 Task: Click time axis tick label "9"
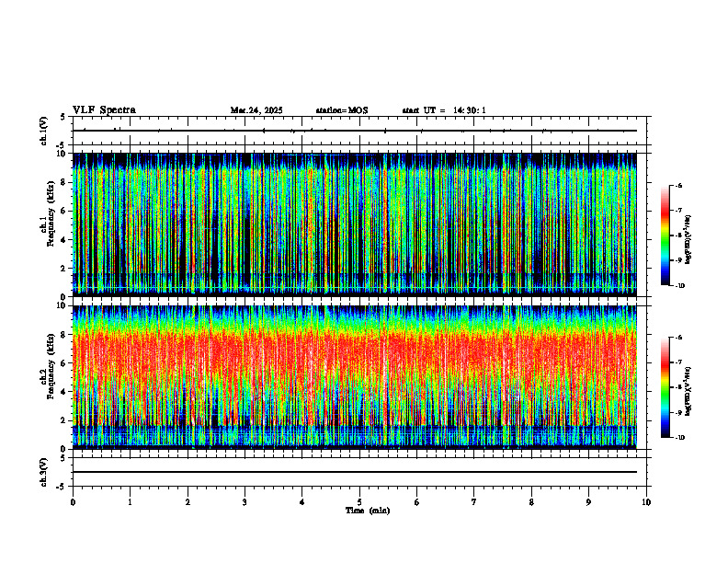pos(588,502)
